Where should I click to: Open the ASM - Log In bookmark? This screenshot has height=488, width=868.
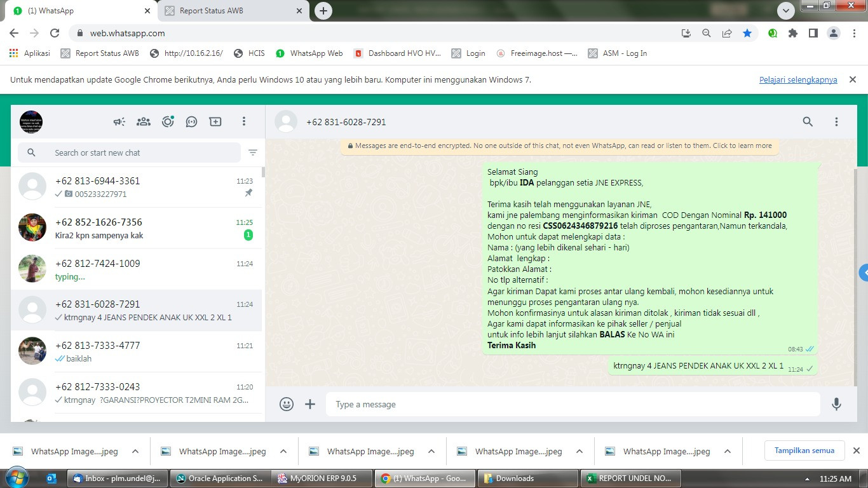coord(618,53)
